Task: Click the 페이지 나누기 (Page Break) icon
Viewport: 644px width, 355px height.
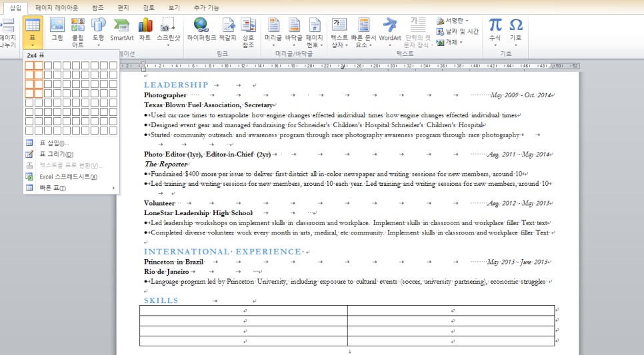Action: point(7,32)
